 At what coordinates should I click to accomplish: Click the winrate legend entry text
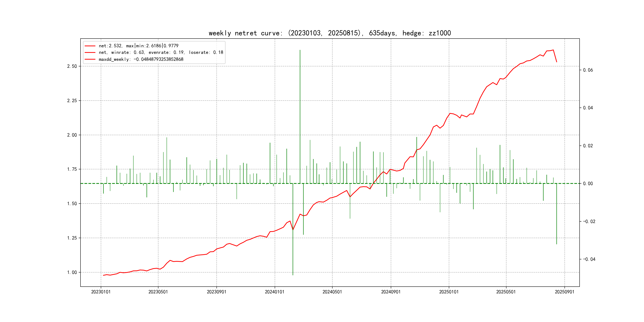(x=161, y=52)
